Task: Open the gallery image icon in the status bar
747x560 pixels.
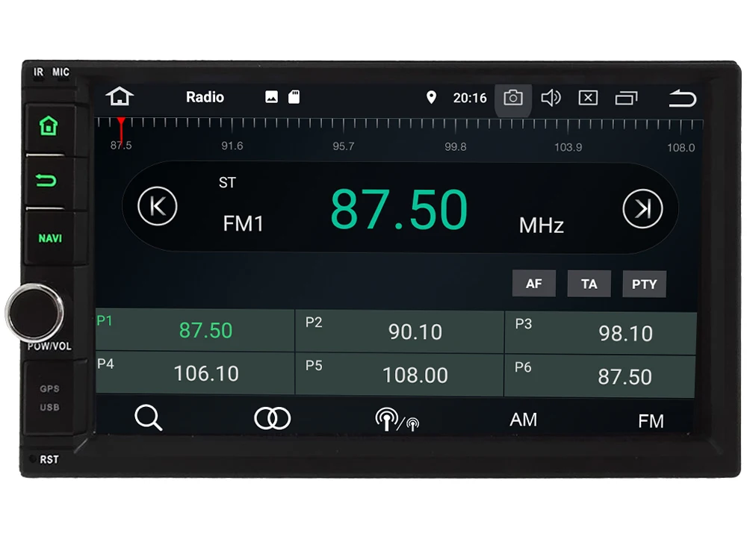Action: (x=271, y=97)
